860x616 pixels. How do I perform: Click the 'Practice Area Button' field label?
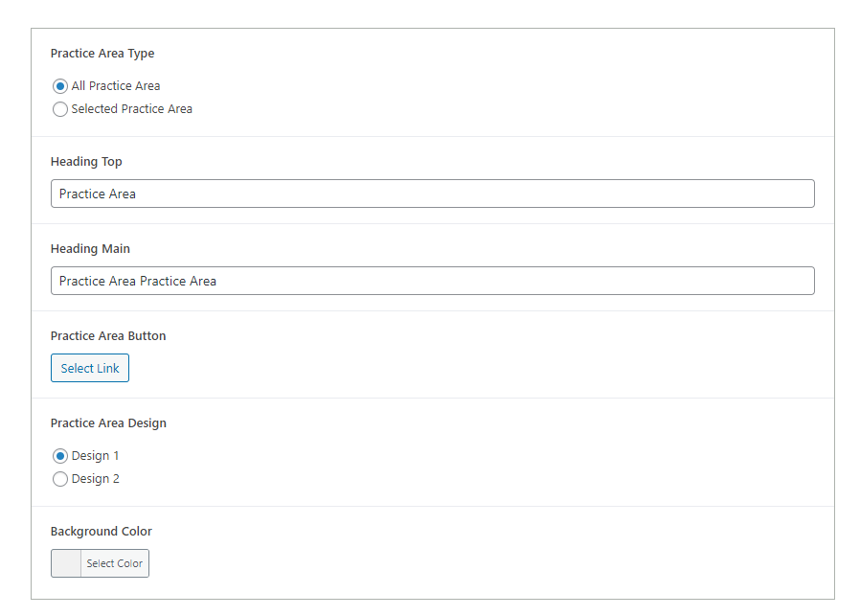click(x=108, y=336)
